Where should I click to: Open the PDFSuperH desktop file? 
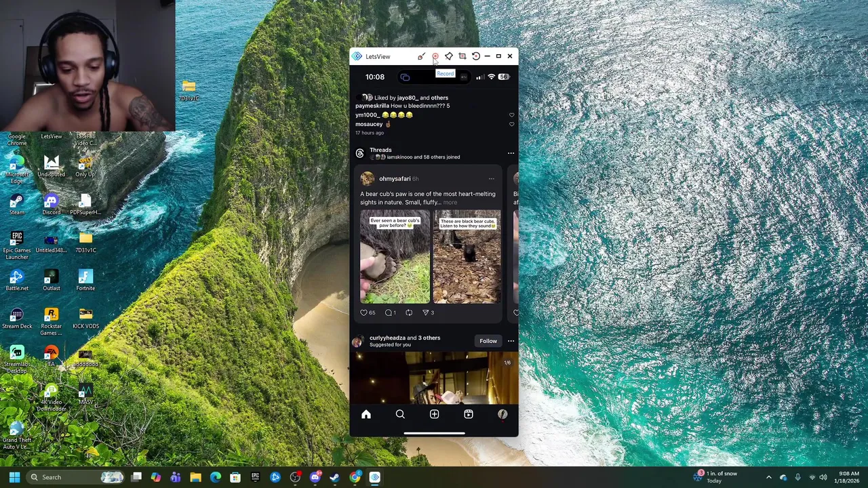pyautogui.click(x=85, y=204)
